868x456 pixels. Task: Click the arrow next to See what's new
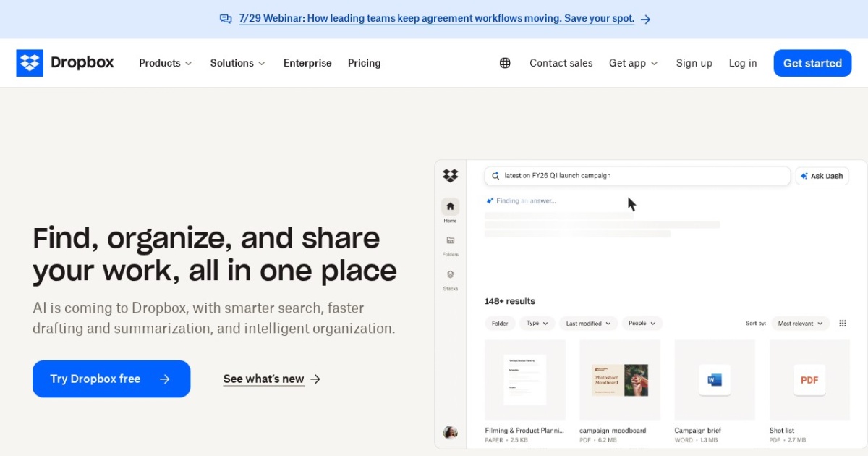click(x=315, y=379)
